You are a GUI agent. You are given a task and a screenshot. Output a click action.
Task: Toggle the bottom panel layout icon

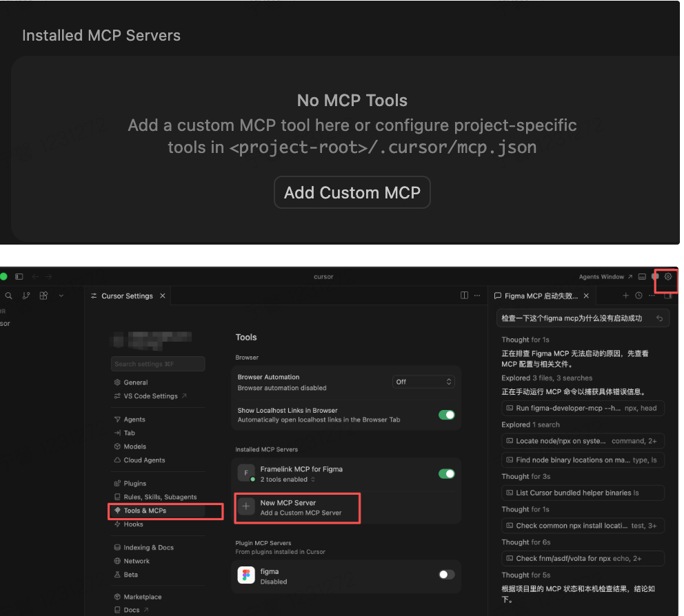coord(642,276)
